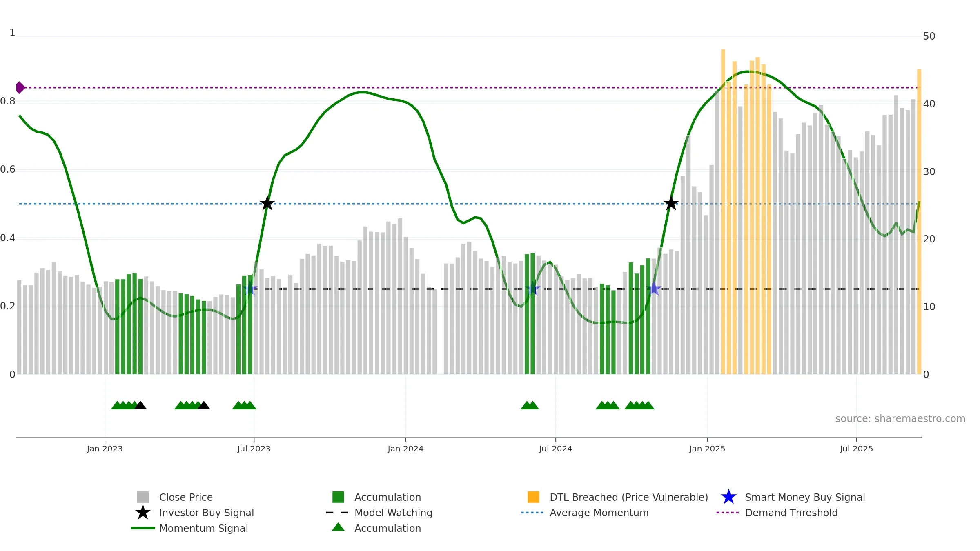Click the black Investor Buy Signal legend star
The height and width of the screenshot is (551, 980).
coord(143,512)
